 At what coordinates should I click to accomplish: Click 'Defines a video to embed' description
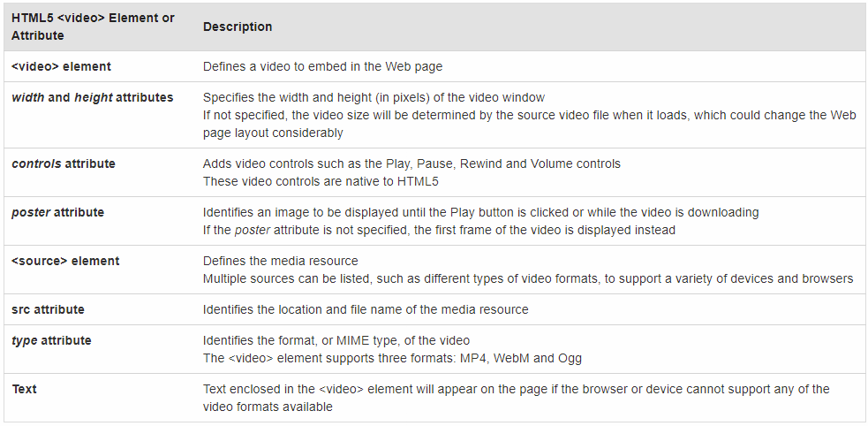click(322, 66)
